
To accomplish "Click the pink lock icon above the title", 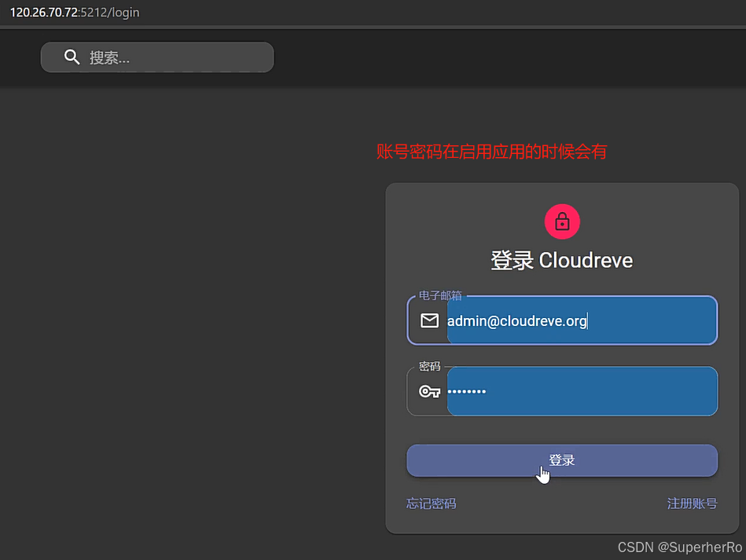I will pyautogui.click(x=562, y=221).
